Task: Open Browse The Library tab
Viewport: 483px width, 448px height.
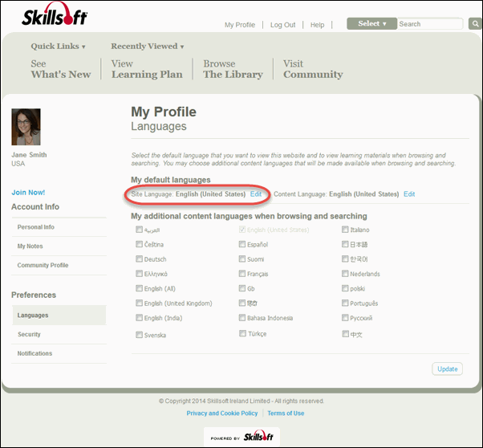Action: pos(233,69)
